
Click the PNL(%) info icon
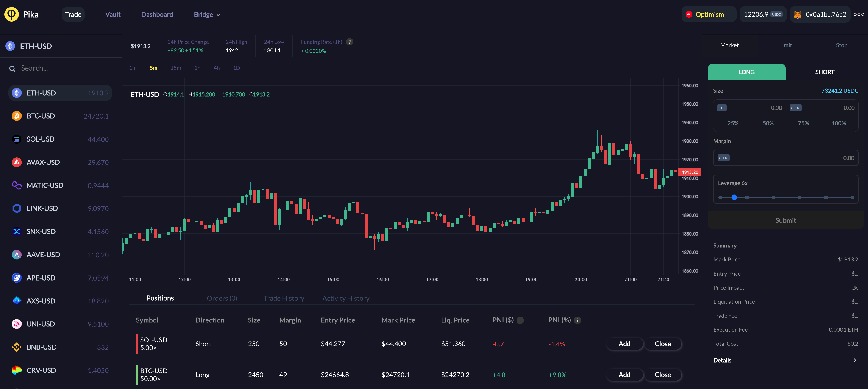click(577, 320)
